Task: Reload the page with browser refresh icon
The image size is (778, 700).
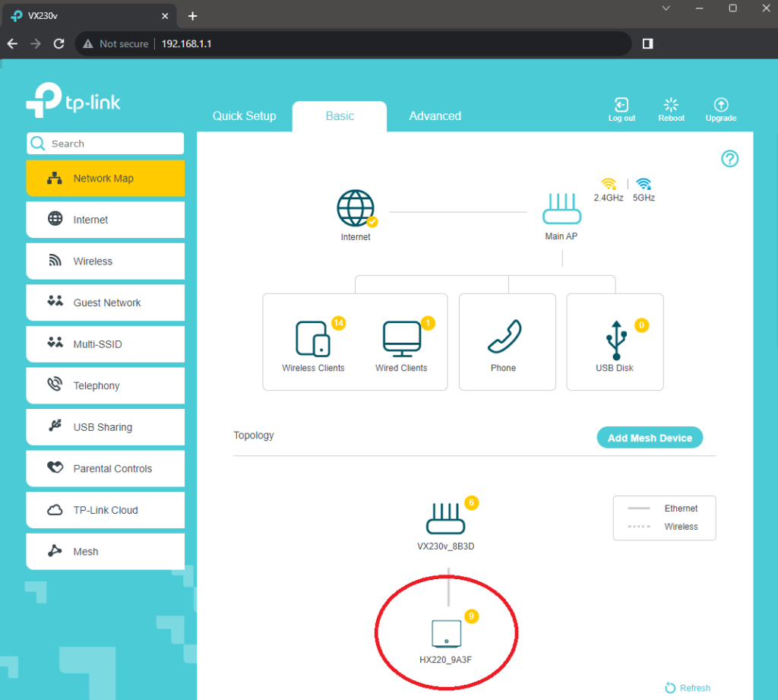Action: (x=59, y=43)
